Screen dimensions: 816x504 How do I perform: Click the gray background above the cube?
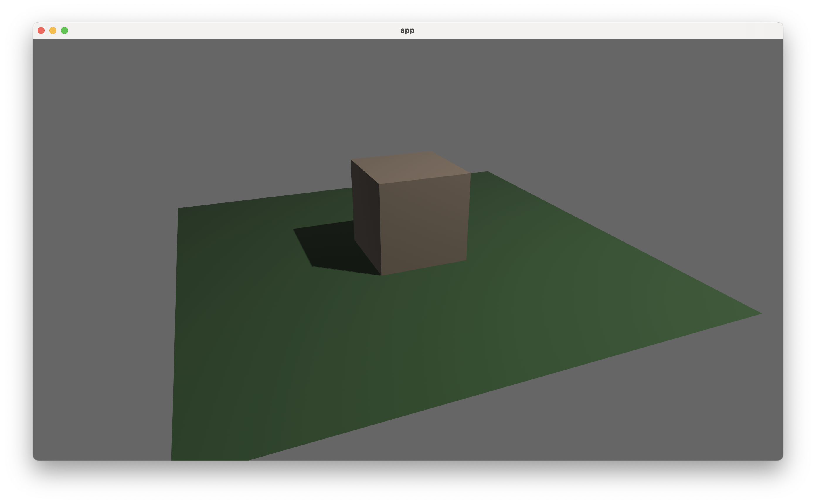407,100
